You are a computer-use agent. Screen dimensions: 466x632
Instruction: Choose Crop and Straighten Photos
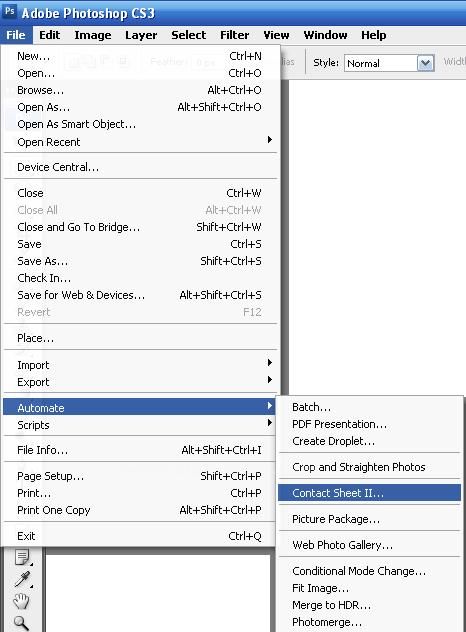pyautogui.click(x=369, y=467)
